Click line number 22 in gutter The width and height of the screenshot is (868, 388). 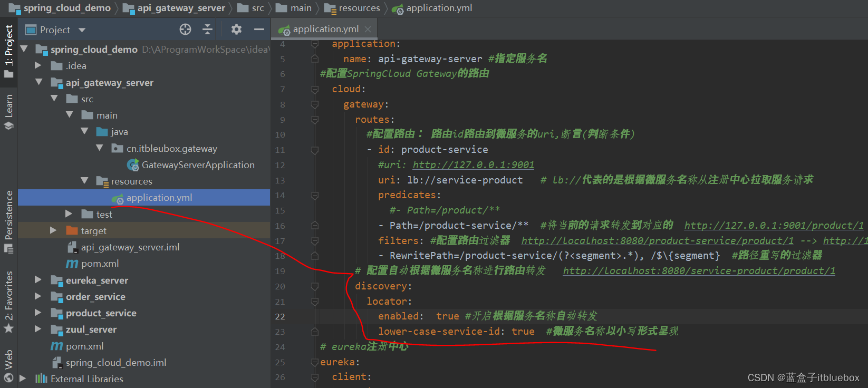pos(280,316)
